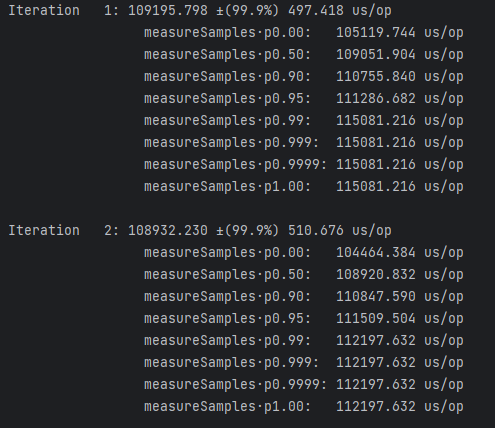Click the second iteration p0.00 value 104464.384

pos(376,253)
